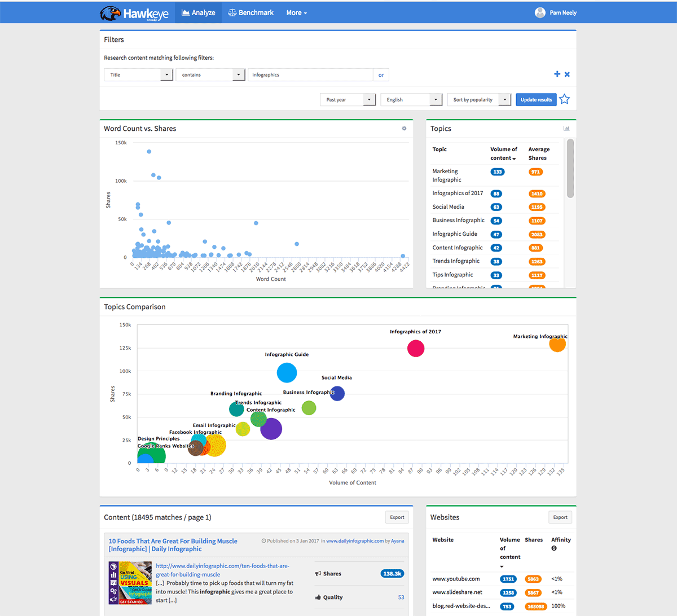The width and height of the screenshot is (677, 616).
Task: Click author Ayana link
Action: [x=398, y=541]
